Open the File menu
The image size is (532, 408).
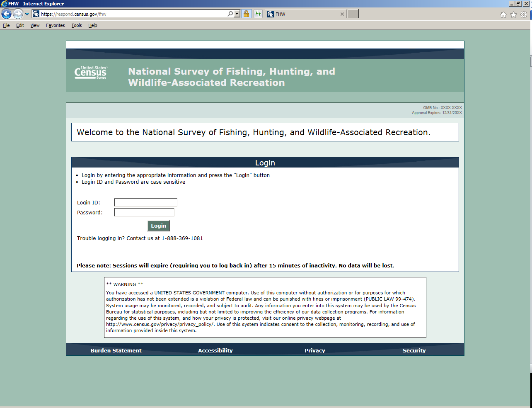point(6,25)
